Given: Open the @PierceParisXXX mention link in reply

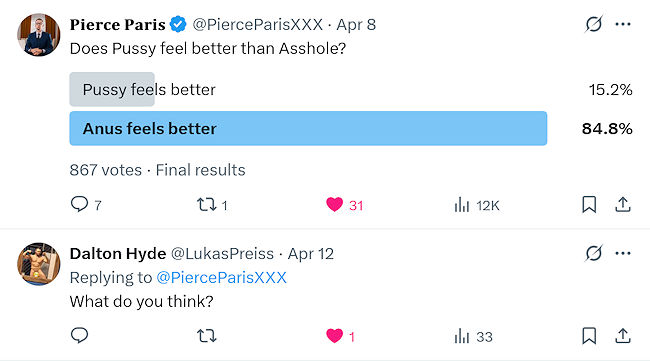Looking at the screenshot, I should tap(221, 277).
